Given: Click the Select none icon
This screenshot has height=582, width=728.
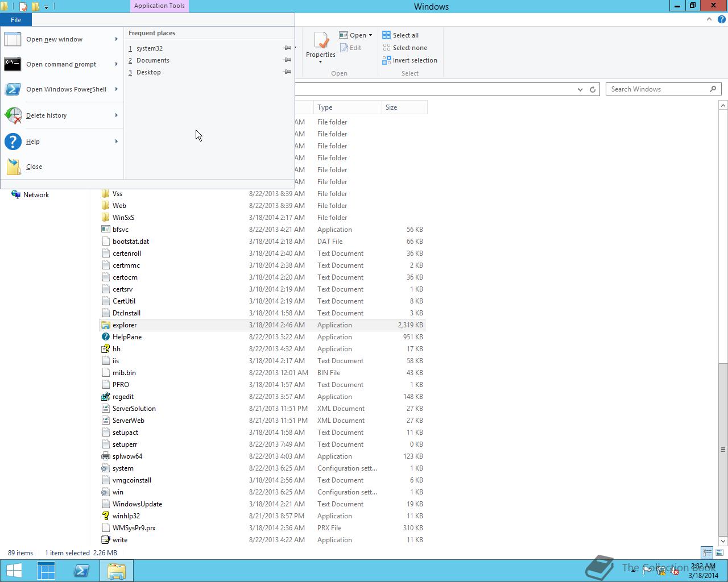Looking at the screenshot, I should 387,48.
